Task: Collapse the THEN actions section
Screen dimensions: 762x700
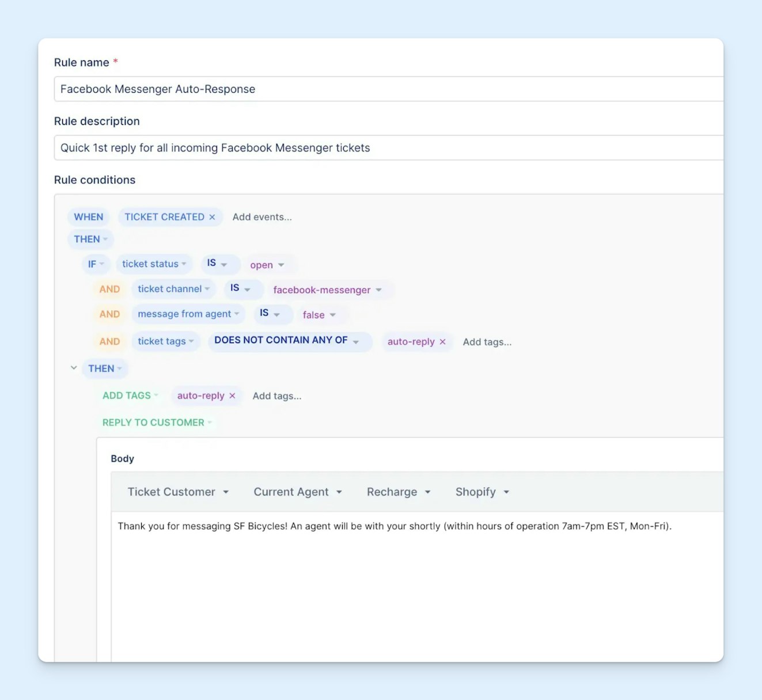Action: coord(74,368)
